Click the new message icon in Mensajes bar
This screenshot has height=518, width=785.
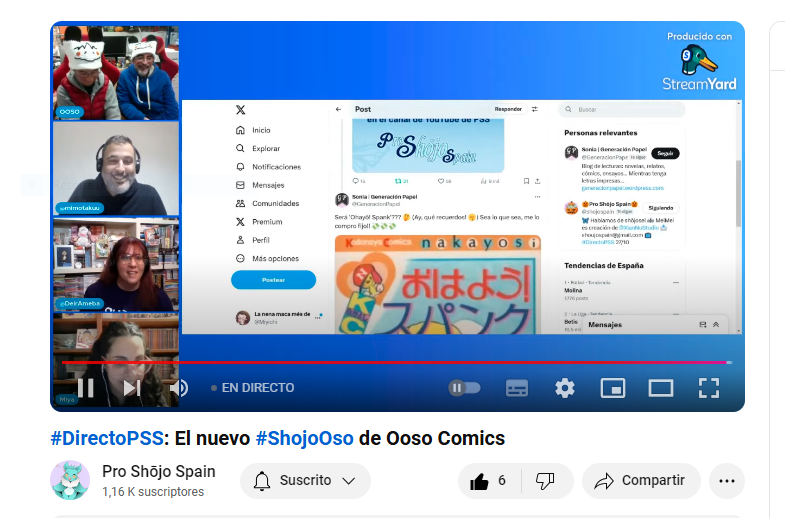tap(702, 325)
